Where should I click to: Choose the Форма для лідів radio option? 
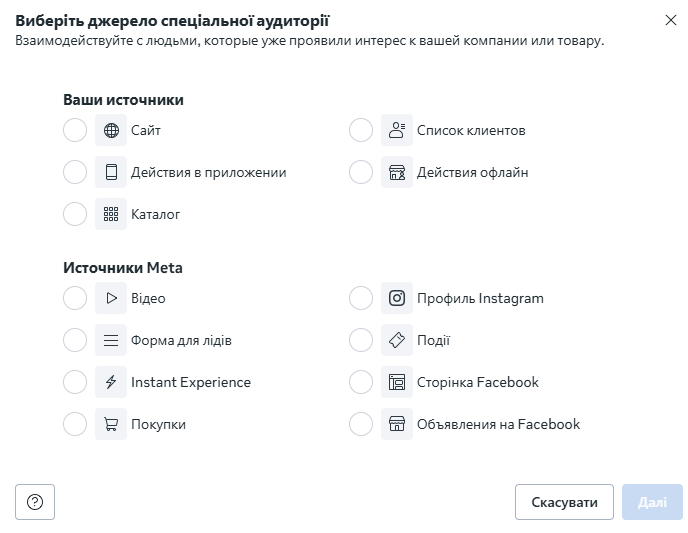coord(75,340)
